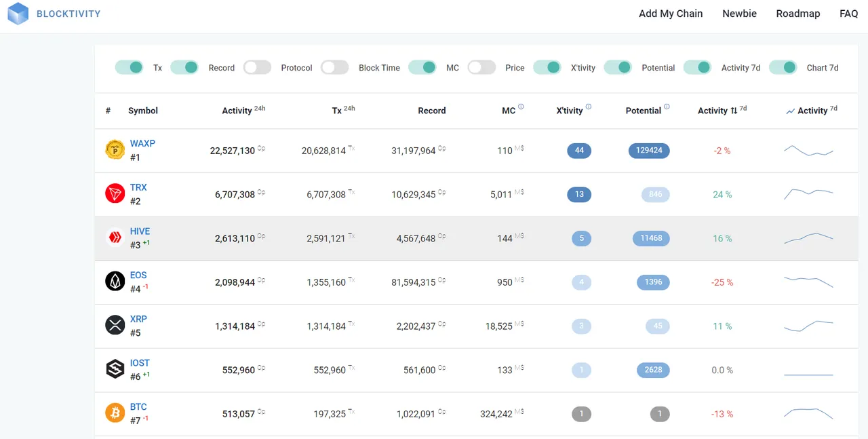Open the Add My Chain page
868x439 pixels.
pyautogui.click(x=671, y=14)
